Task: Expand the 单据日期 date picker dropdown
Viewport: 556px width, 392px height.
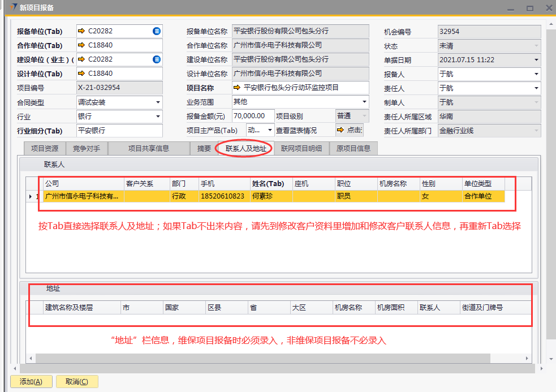Action: (536, 60)
